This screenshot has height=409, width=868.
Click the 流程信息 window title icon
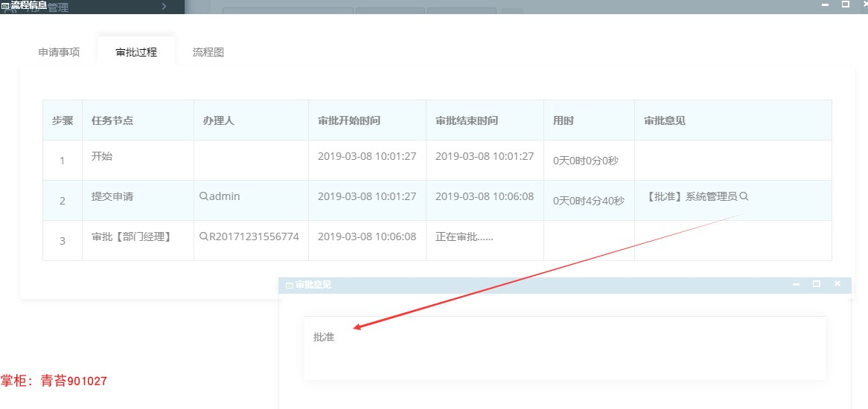[5, 5]
